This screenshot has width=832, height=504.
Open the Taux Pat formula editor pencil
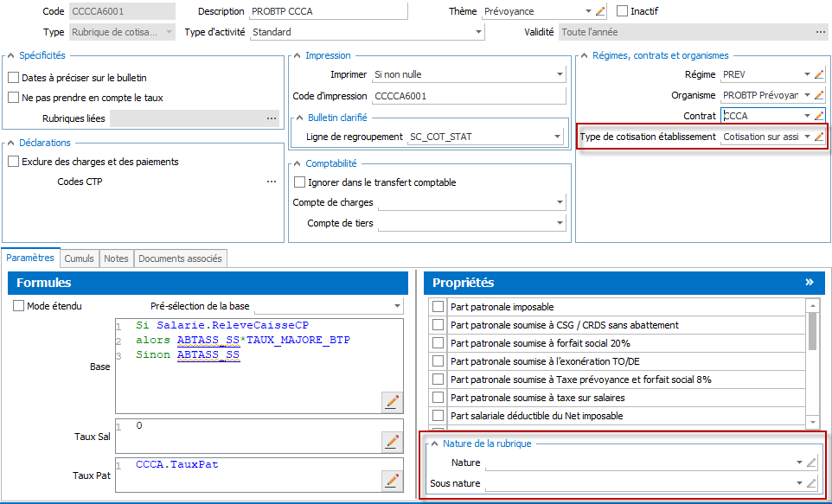[x=392, y=481]
